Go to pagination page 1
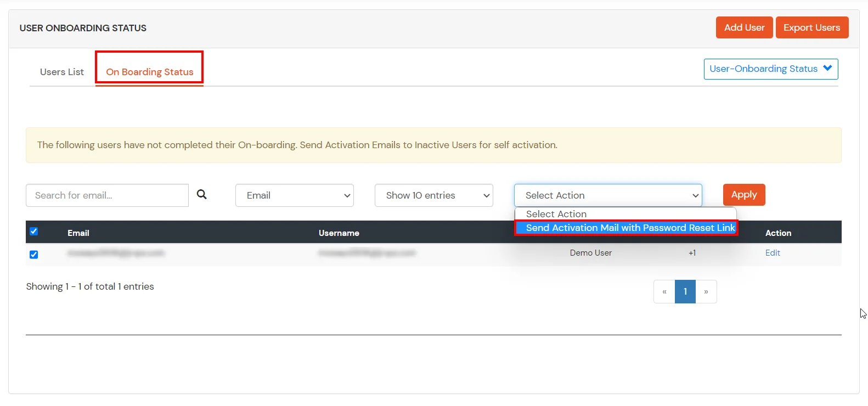Image resolution: width=868 pixels, height=406 pixels. (685, 292)
